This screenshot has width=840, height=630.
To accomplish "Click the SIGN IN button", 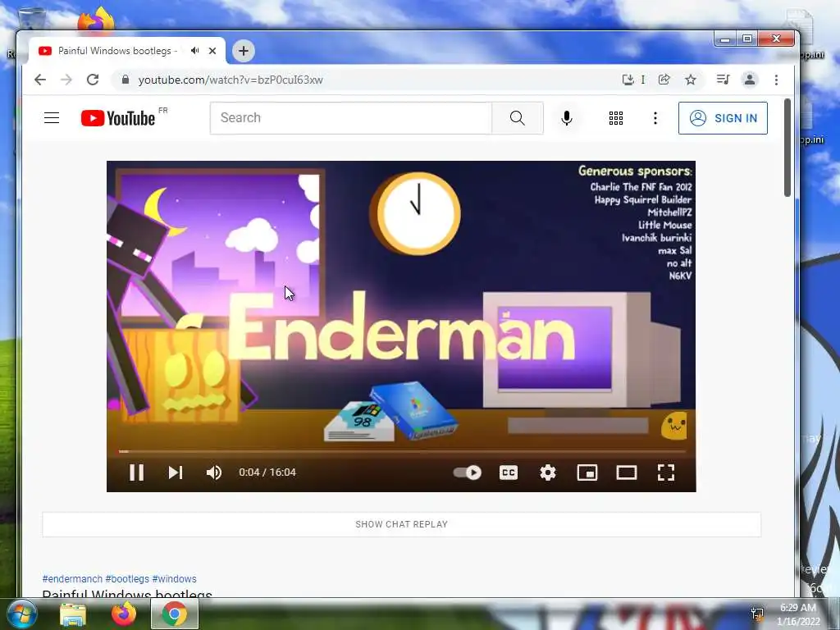I will (x=723, y=118).
